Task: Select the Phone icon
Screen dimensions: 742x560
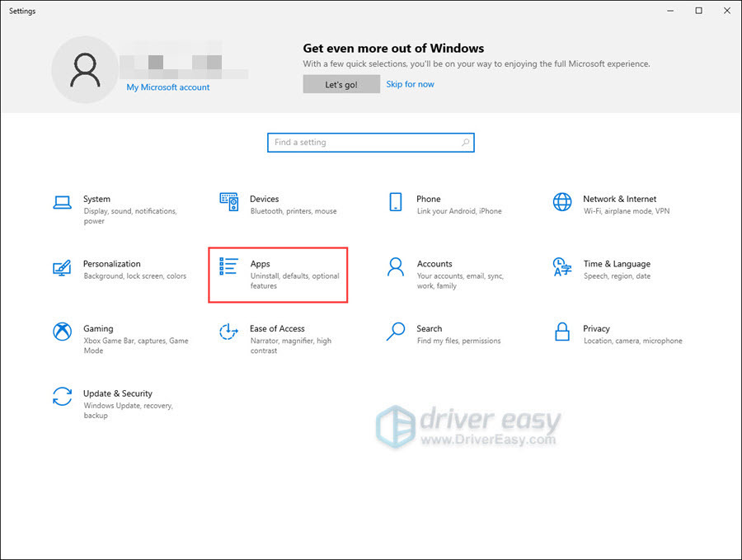Action: (x=396, y=202)
